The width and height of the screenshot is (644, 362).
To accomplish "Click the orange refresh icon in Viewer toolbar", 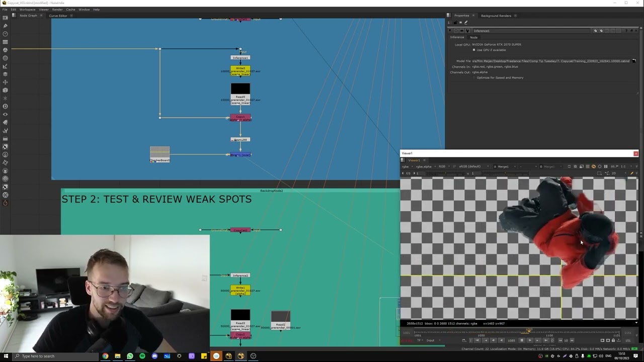I will pos(594,166).
